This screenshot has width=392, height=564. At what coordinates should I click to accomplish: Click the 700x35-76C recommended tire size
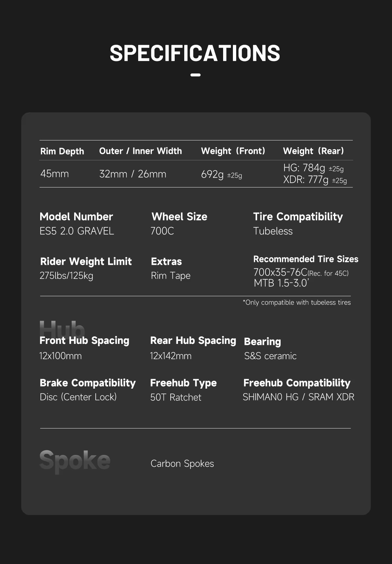coord(280,272)
